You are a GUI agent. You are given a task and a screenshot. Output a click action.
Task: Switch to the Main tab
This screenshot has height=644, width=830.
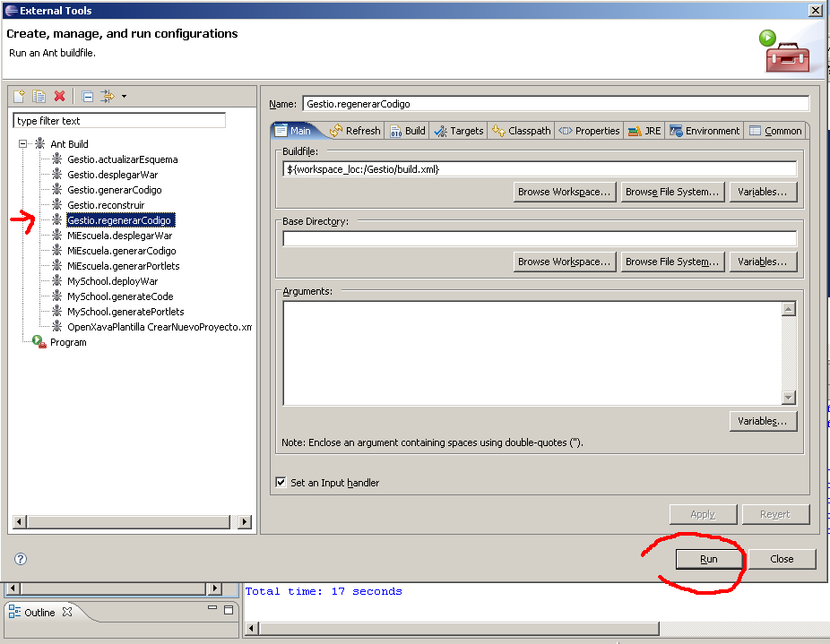coord(294,131)
